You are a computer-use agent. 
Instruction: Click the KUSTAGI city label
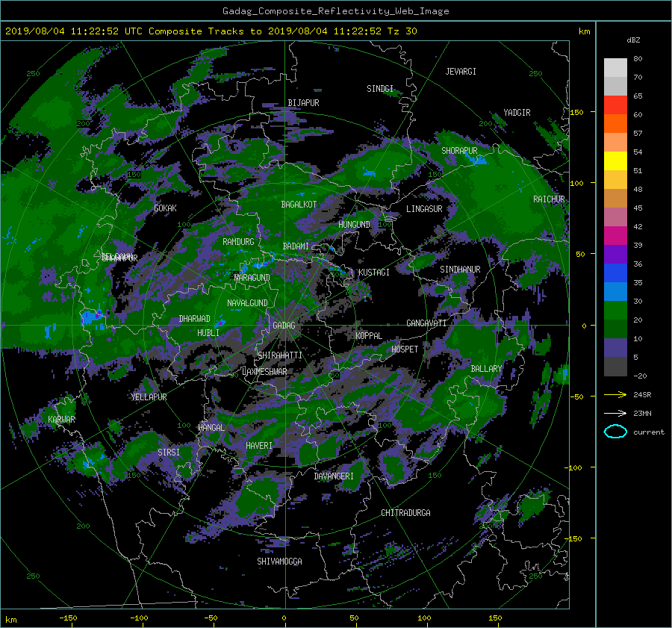[374, 273]
